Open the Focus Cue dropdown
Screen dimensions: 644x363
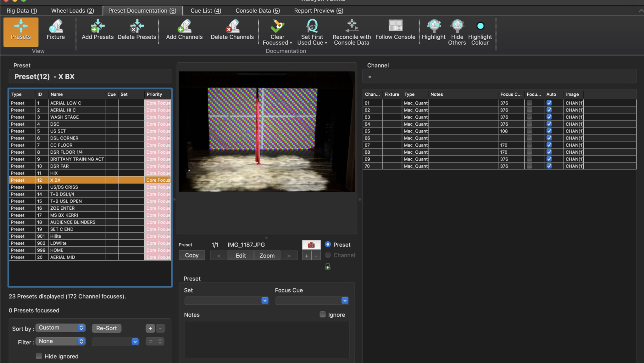point(345,301)
